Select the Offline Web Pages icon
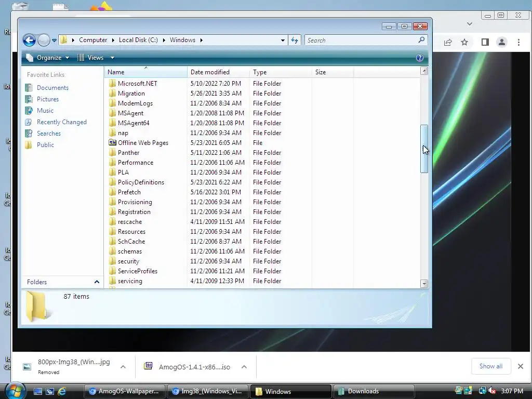 click(x=113, y=142)
